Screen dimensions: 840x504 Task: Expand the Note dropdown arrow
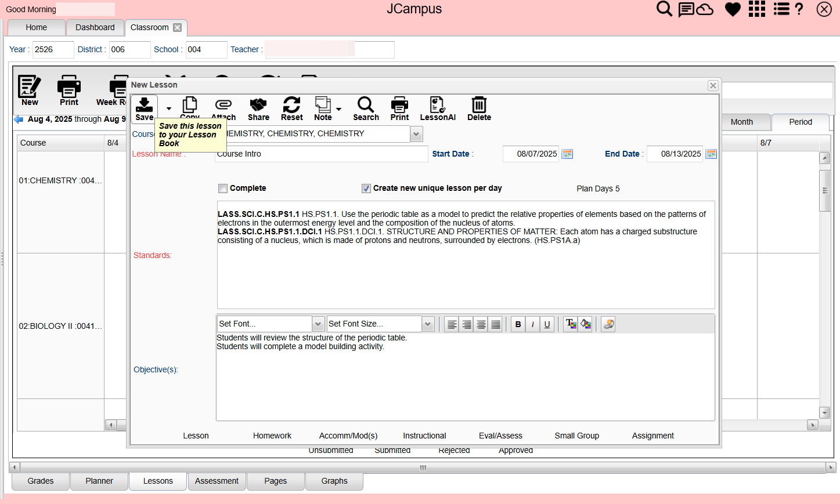(x=338, y=108)
